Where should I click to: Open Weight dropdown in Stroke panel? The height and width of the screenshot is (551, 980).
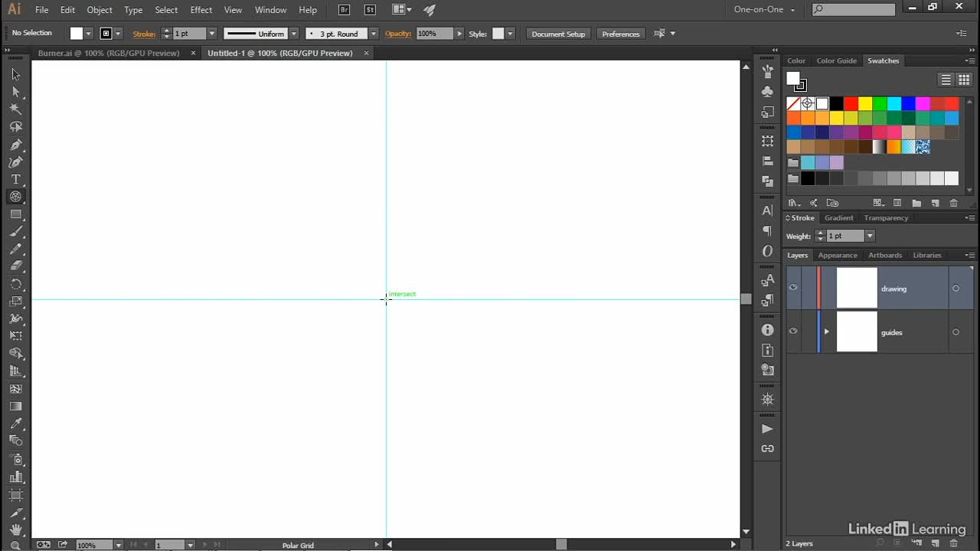coord(870,236)
